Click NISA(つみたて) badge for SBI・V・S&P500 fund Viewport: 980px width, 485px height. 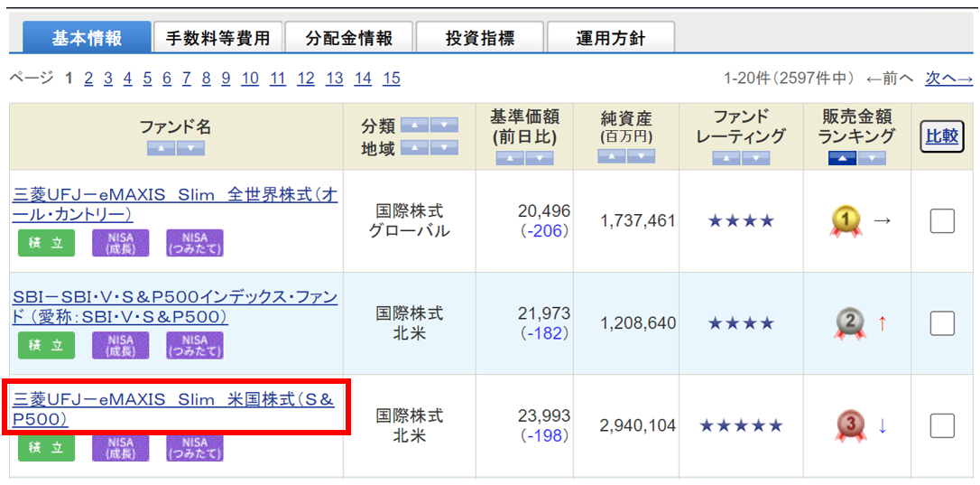coord(194,345)
